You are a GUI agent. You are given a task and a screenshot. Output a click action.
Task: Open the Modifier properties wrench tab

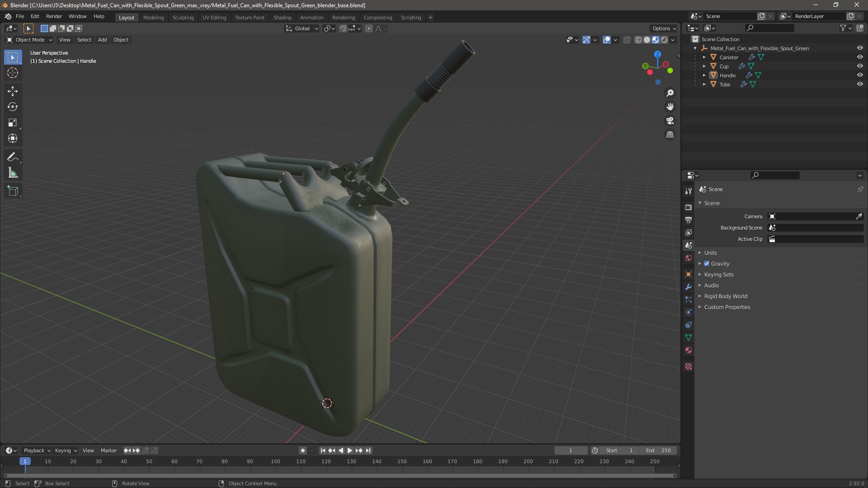pyautogui.click(x=689, y=287)
